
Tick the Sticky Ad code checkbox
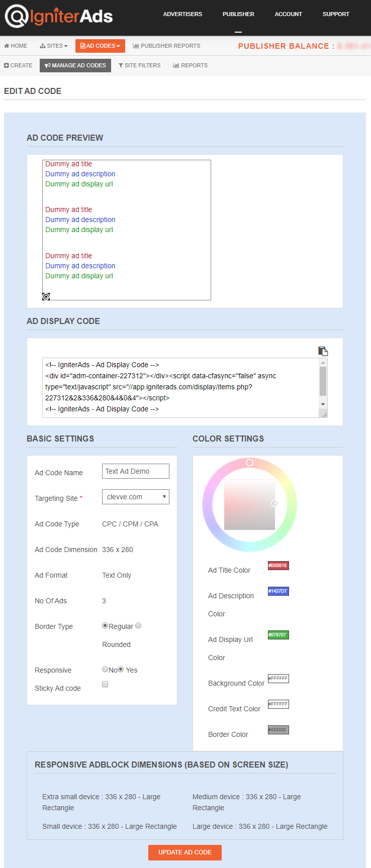[105, 684]
